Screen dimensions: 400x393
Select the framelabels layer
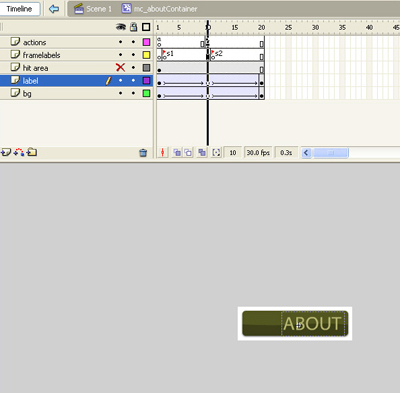(x=41, y=55)
